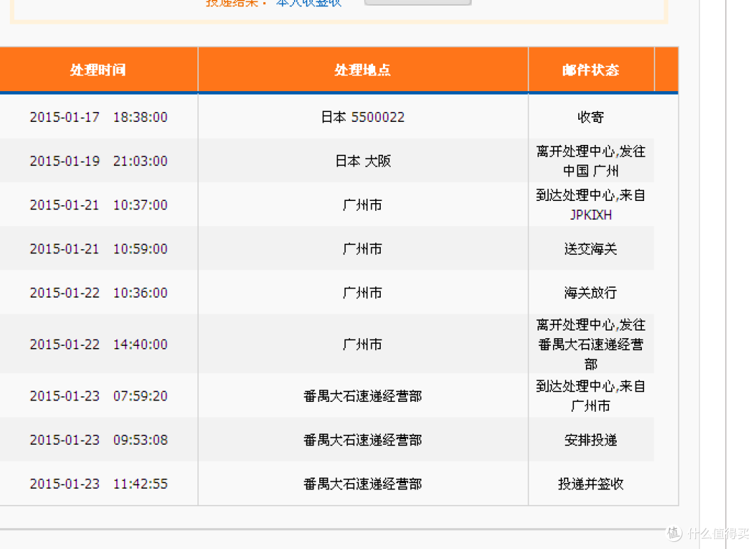
Task: Select timestamp 2015-01-21 10:37:00
Action: coord(99,205)
